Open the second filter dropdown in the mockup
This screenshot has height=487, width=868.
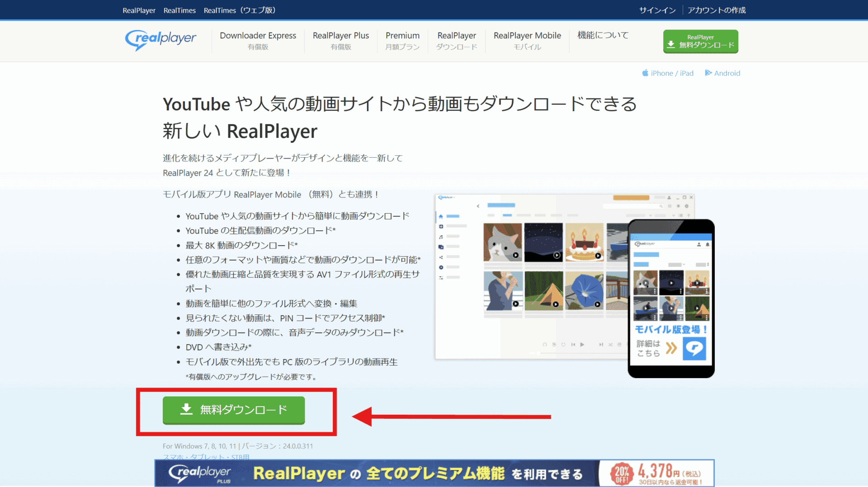[673, 215]
